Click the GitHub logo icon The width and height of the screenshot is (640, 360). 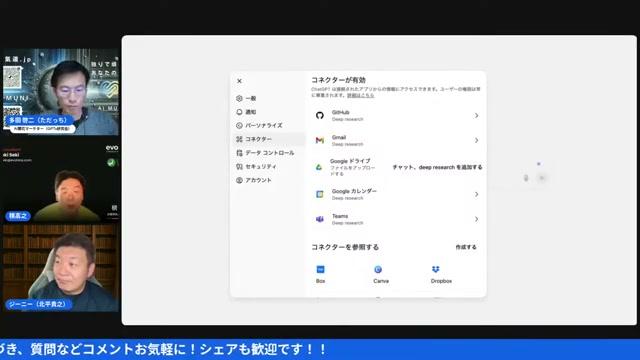point(320,116)
